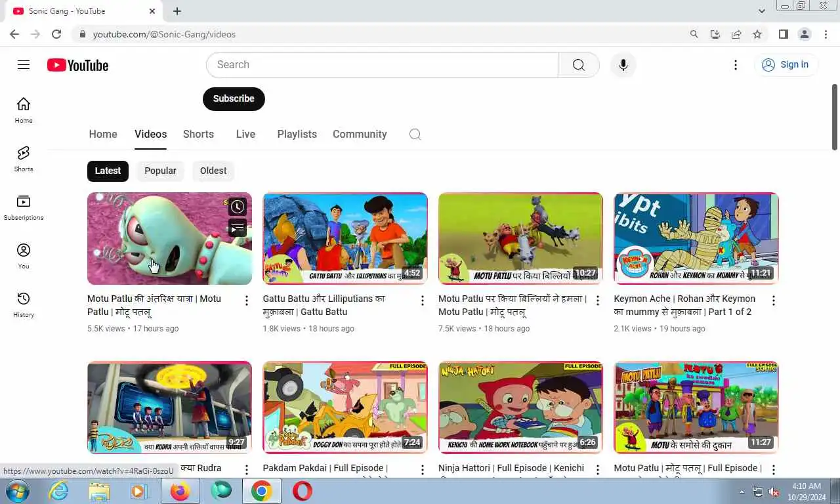Click the search magnifier button

click(578, 65)
